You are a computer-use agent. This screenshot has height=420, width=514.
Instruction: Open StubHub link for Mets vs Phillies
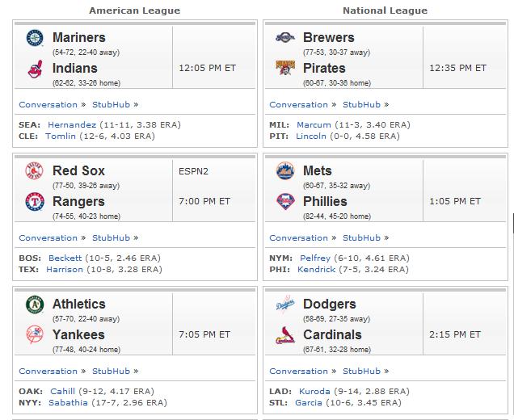click(x=361, y=237)
